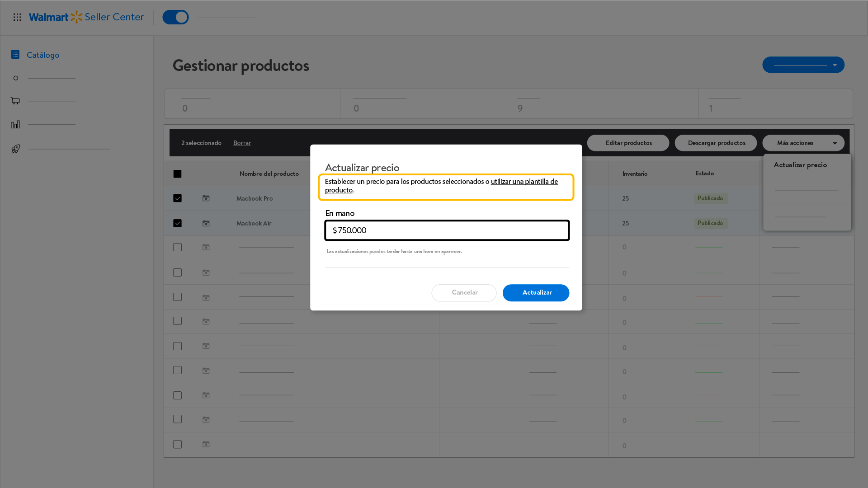Click the rocket icon in sidebar
The image size is (868, 488).
pyautogui.click(x=15, y=149)
